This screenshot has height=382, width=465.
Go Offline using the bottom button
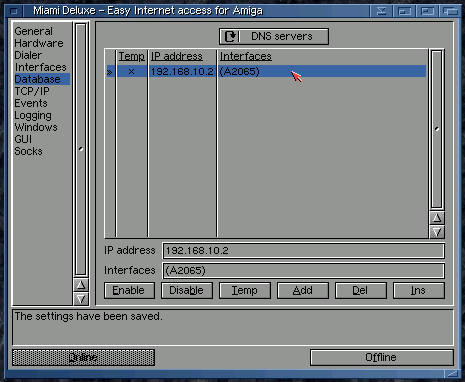click(382, 357)
